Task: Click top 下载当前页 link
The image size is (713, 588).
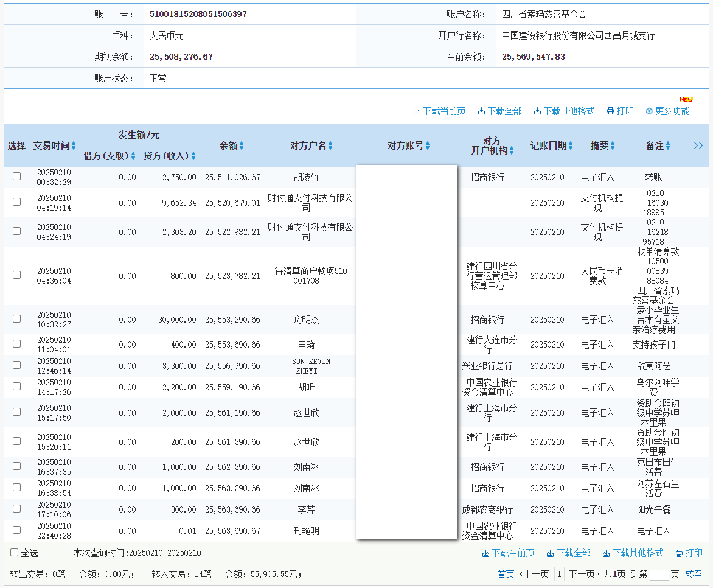Action: point(444,111)
